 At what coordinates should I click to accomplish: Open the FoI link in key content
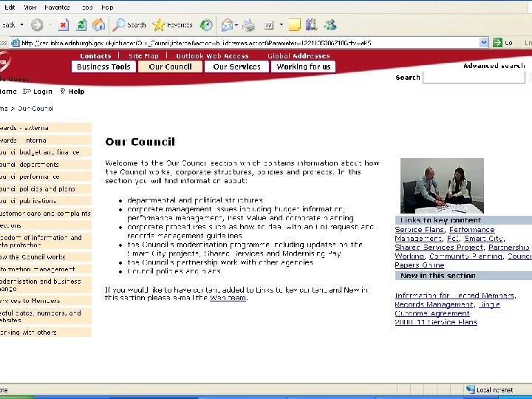click(x=453, y=239)
